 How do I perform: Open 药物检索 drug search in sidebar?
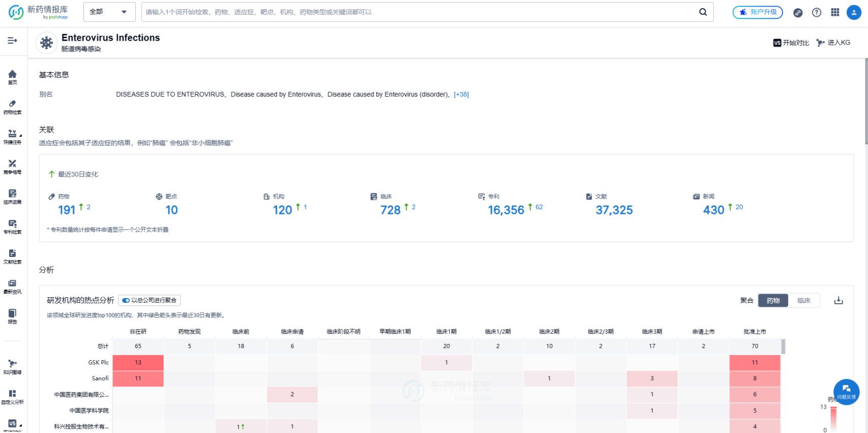click(12, 107)
